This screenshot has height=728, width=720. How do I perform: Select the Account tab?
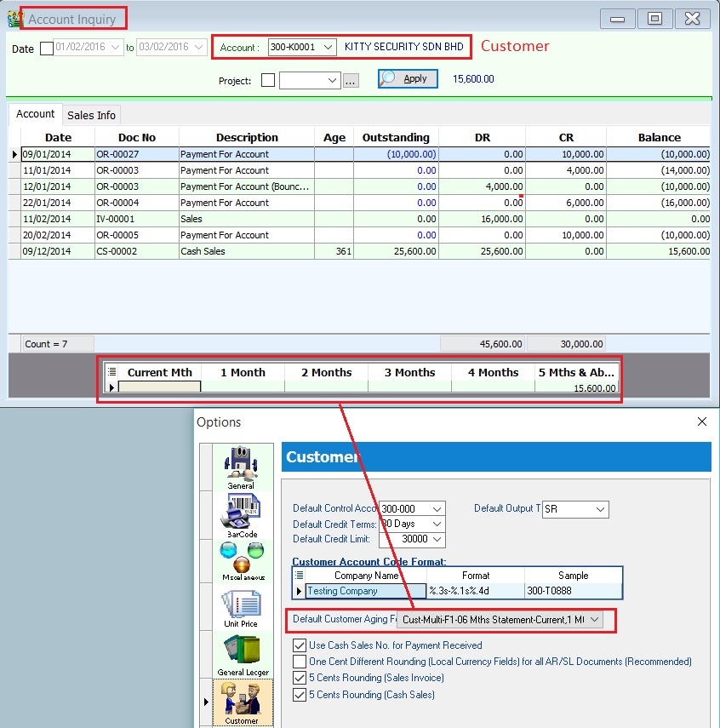(36, 114)
